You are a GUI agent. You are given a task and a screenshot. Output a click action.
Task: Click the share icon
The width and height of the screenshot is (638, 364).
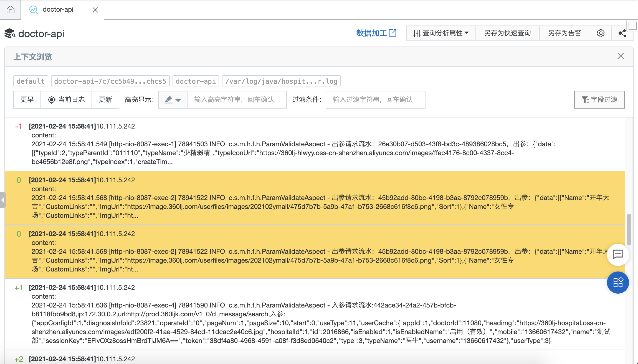tap(622, 33)
